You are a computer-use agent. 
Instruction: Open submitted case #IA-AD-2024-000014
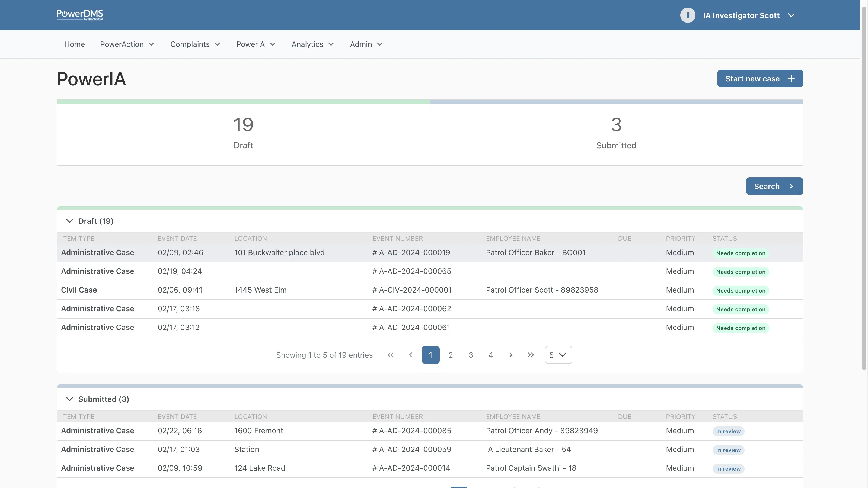click(430, 468)
